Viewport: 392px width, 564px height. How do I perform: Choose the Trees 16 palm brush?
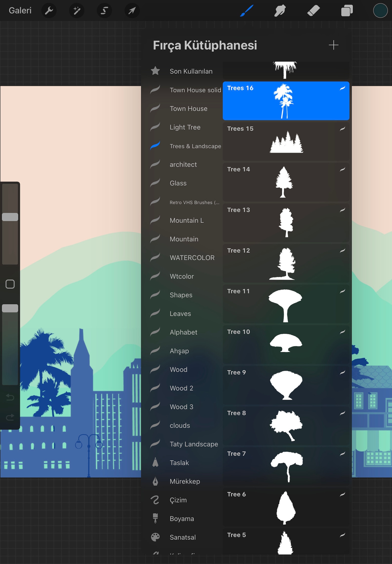pyautogui.click(x=286, y=101)
